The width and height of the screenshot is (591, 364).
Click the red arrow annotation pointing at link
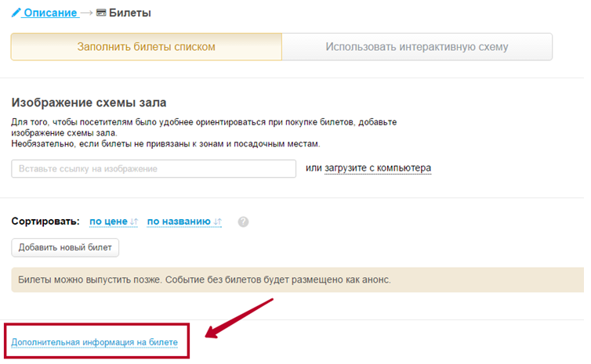239,318
